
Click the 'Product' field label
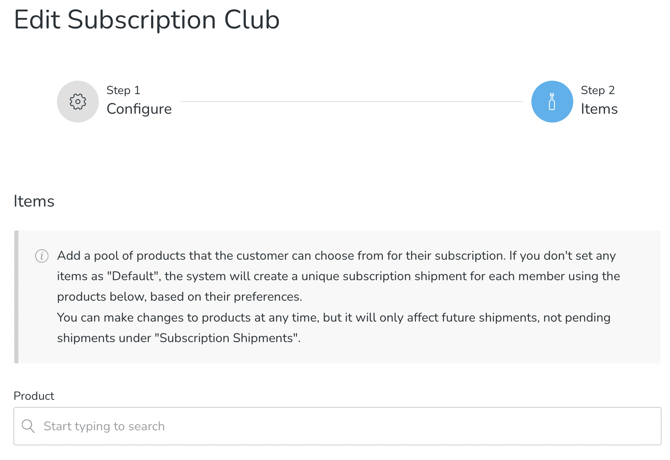[34, 396]
